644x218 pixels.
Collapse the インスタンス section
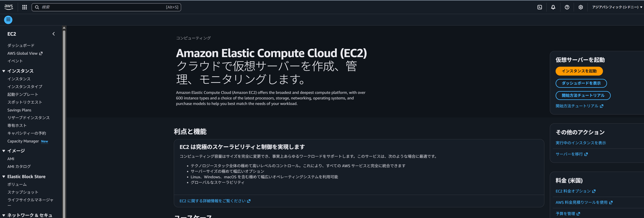click(4, 71)
